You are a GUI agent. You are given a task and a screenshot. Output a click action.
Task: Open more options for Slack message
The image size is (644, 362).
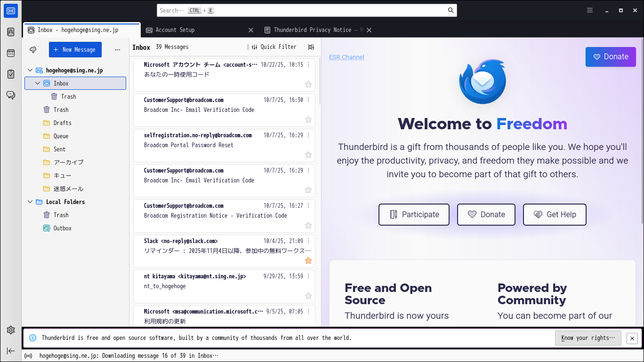tap(308, 241)
